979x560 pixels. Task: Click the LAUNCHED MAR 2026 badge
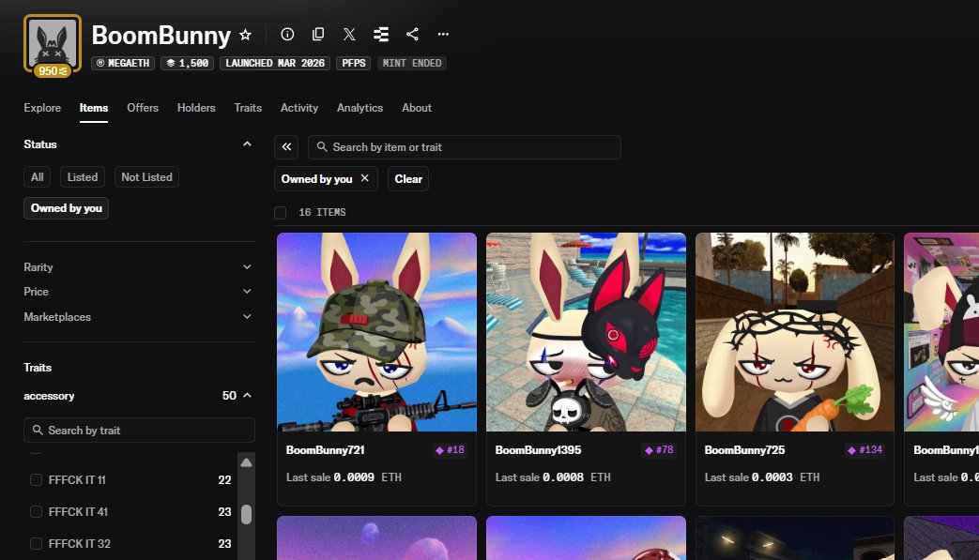tap(275, 63)
